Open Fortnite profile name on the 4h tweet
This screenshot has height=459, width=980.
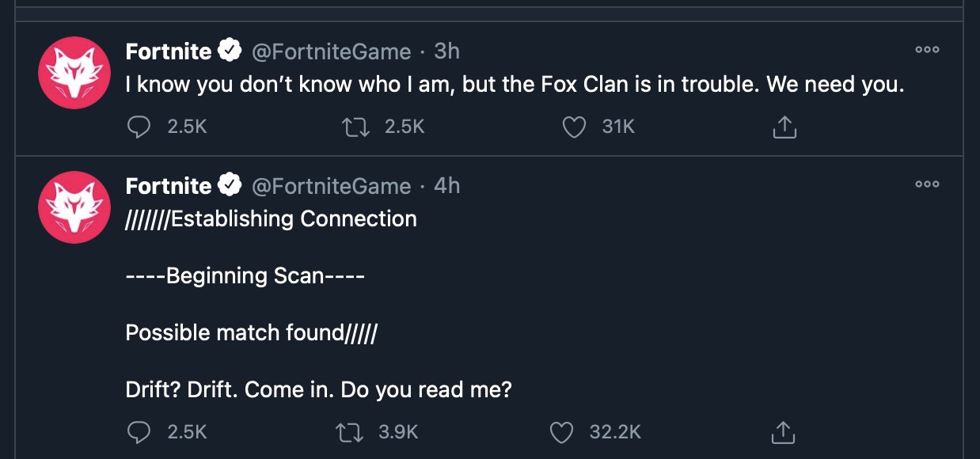(x=169, y=186)
